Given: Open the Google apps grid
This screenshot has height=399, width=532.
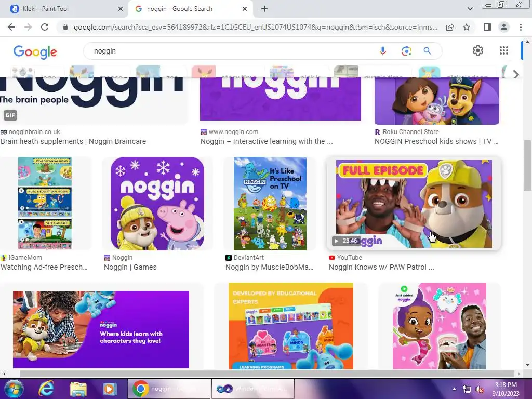Looking at the screenshot, I should 504,50.
